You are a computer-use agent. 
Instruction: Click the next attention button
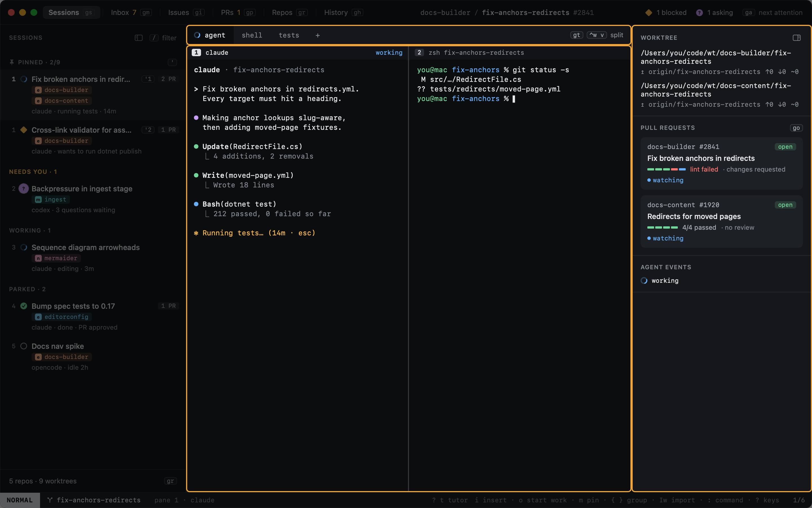click(x=773, y=12)
